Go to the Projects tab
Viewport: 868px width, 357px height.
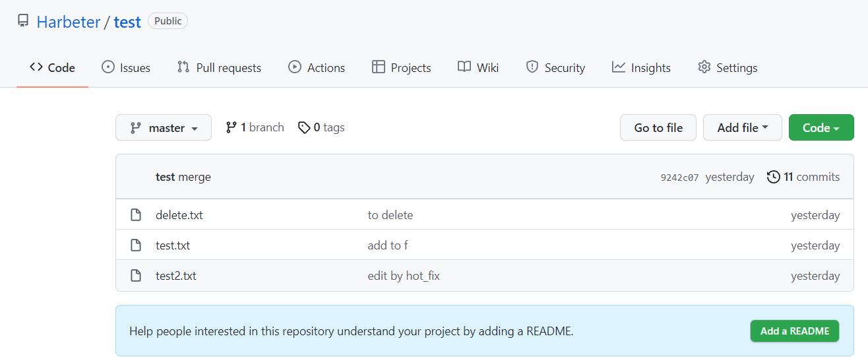point(401,67)
